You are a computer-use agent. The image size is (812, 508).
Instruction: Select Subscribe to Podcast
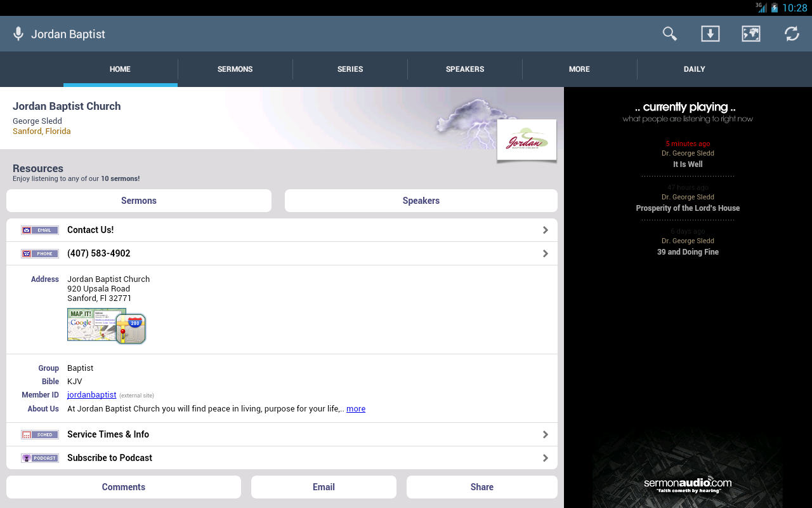point(282,458)
